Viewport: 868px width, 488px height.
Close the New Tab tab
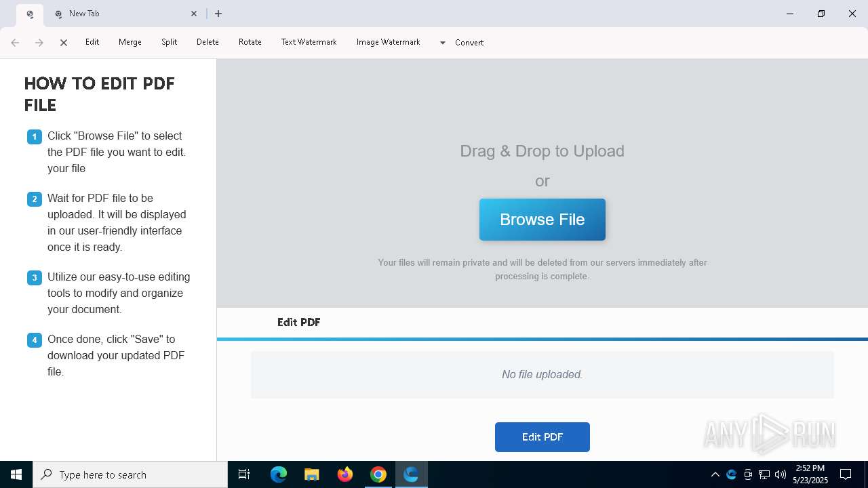pyautogui.click(x=194, y=14)
